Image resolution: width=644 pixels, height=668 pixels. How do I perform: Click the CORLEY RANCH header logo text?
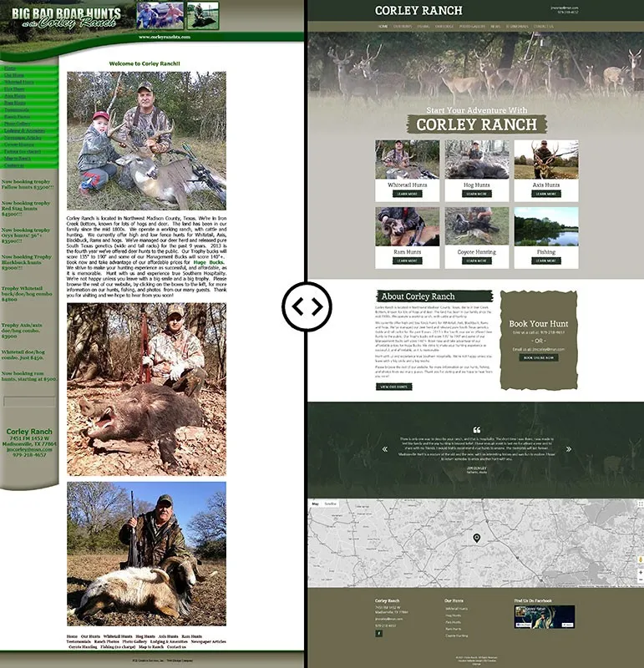(418, 11)
